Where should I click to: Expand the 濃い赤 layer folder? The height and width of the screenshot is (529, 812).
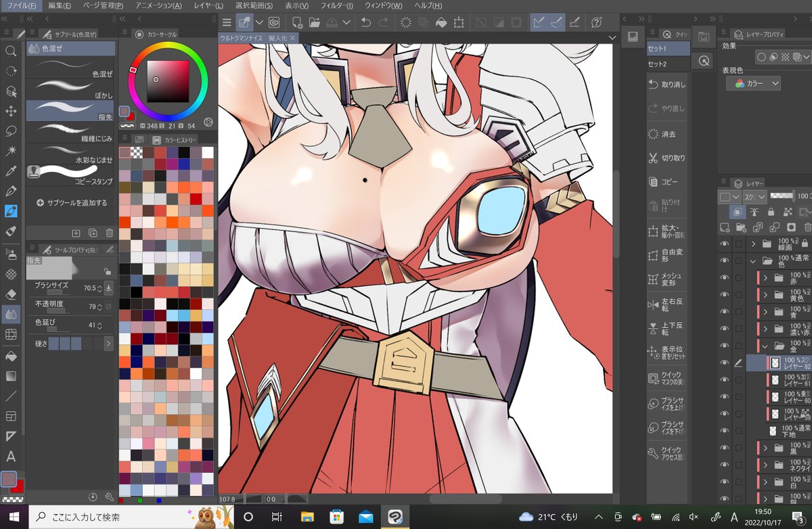765,329
